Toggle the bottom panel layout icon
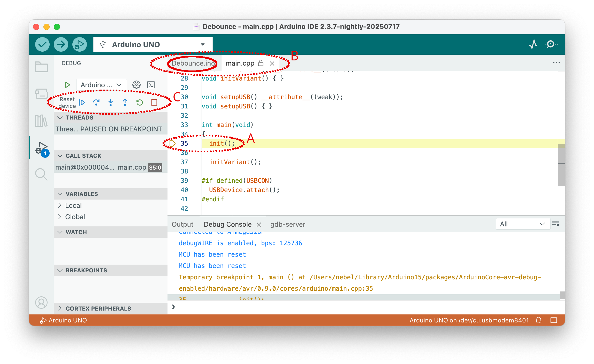Viewport: 594px width, 364px height. click(553, 320)
